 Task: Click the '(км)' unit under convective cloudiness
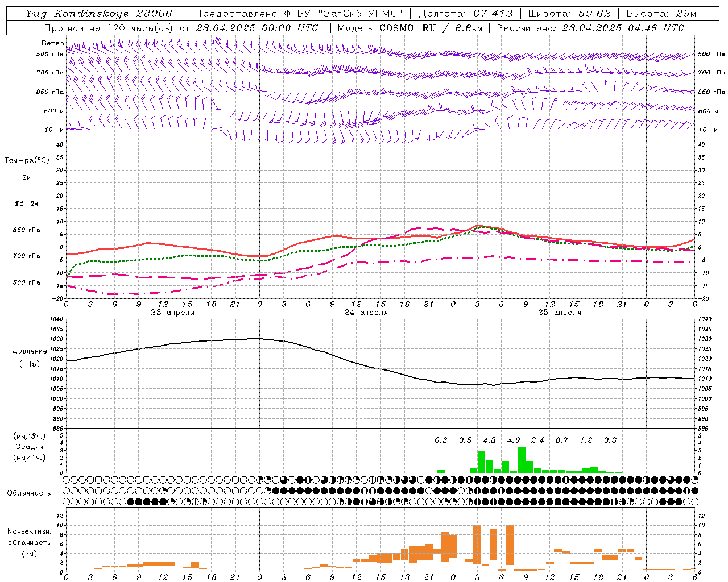click(29, 554)
